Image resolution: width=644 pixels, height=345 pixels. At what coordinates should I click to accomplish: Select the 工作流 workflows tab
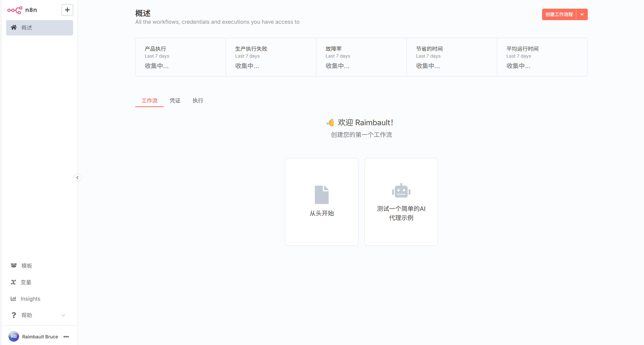pyautogui.click(x=149, y=100)
